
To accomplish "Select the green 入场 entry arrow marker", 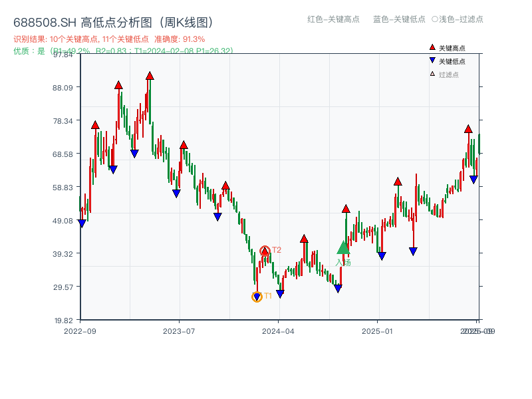I will (342, 247).
